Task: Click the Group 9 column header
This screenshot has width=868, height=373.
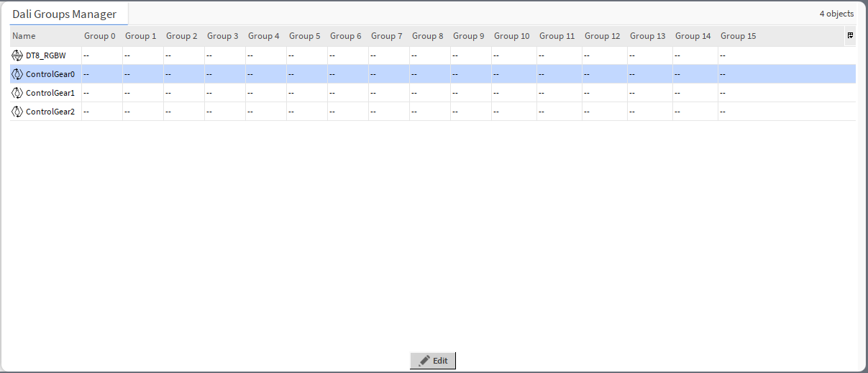Action: (471, 36)
